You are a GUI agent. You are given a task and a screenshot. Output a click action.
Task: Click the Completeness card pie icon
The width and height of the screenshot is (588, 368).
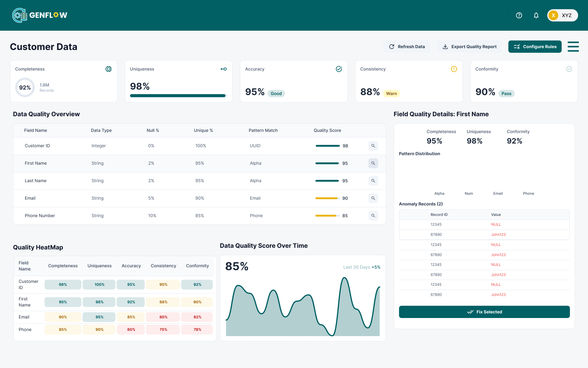coord(109,69)
